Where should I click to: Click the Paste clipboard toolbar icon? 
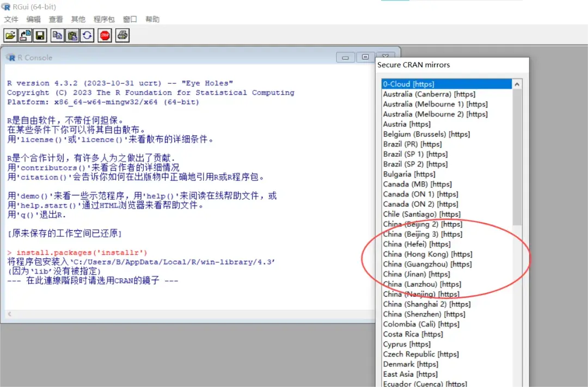(x=72, y=35)
